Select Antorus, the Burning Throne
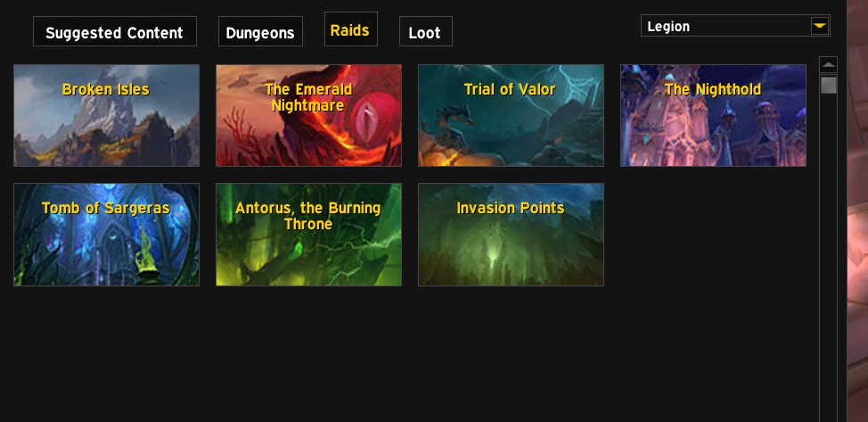Viewport: 868px width, 422px height. coord(309,235)
